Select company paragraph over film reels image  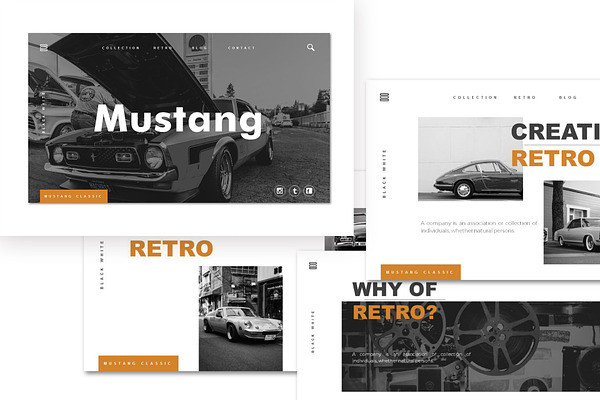coord(411,357)
